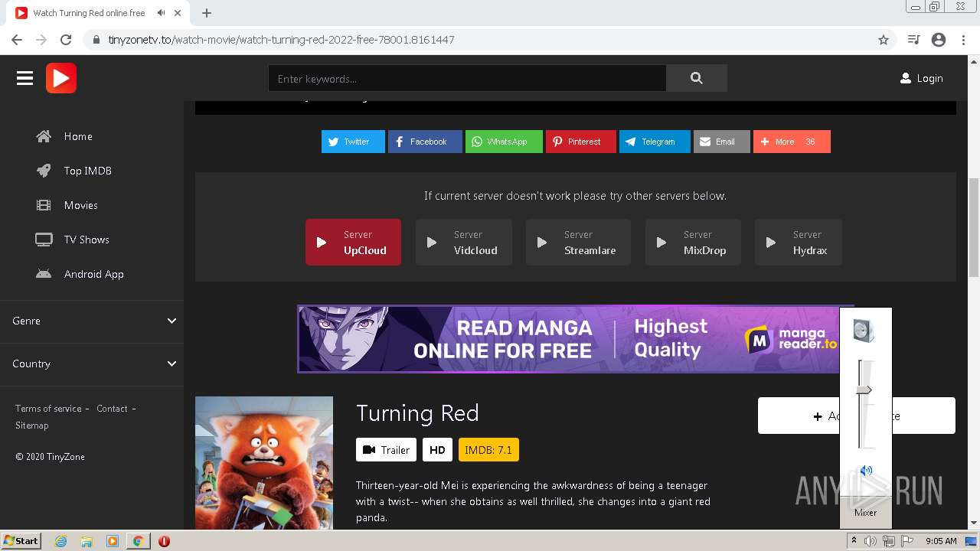Open the Login link
980x551 pixels.
[921, 78]
